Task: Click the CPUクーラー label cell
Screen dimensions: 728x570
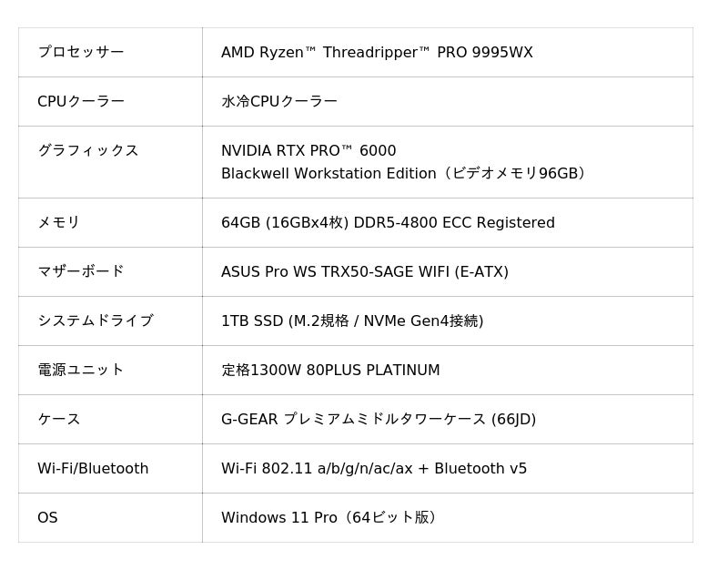Action: pyautogui.click(x=81, y=101)
